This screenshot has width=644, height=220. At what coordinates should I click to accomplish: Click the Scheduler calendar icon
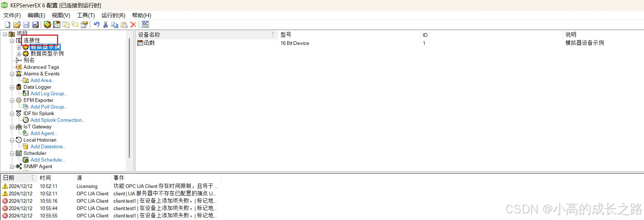click(x=19, y=153)
